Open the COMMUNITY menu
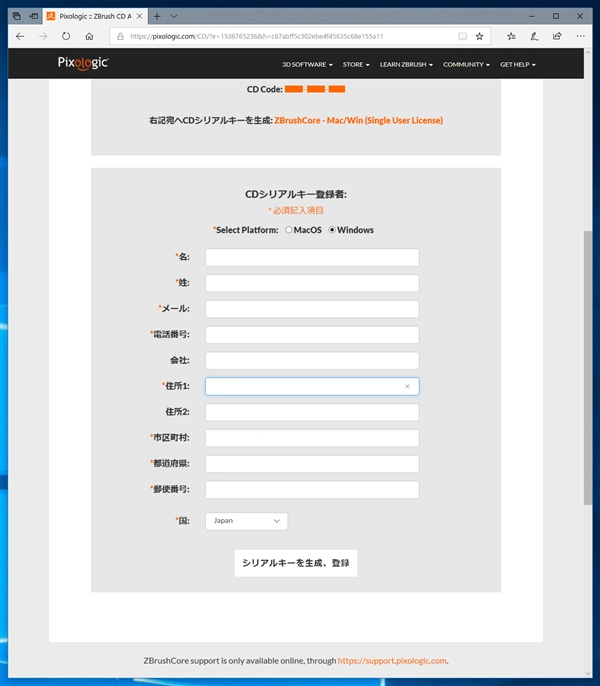 point(466,64)
